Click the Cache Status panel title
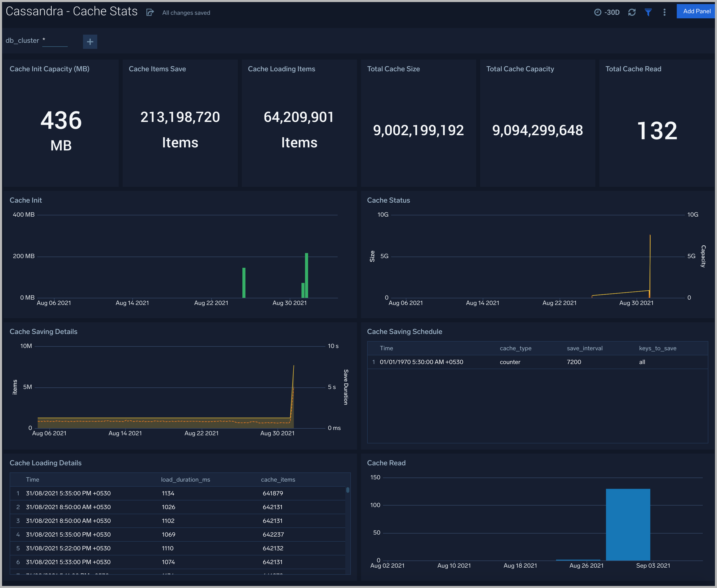 (x=388, y=199)
